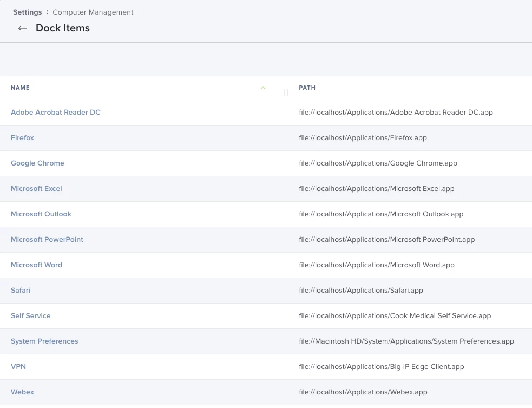
Task: Open the Microsoft PowerPoint dock item
Action: 47,239
